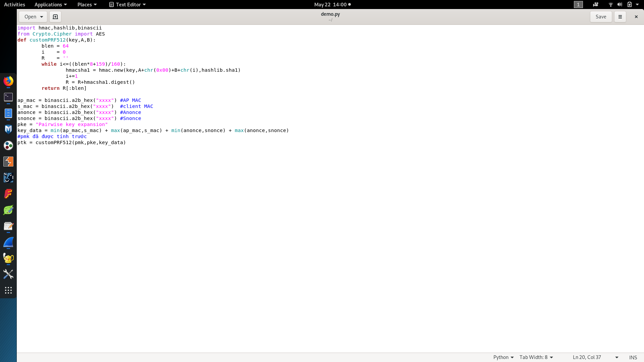Image resolution: width=644 pixels, height=362 pixels.
Task: Click the 'hmacsha1 = hmac.new' line
Action: tap(153, 70)
